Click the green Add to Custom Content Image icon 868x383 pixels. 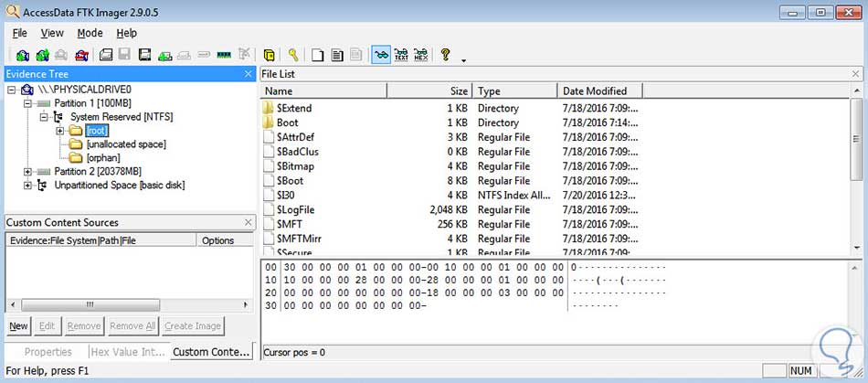tap(165, 55)
